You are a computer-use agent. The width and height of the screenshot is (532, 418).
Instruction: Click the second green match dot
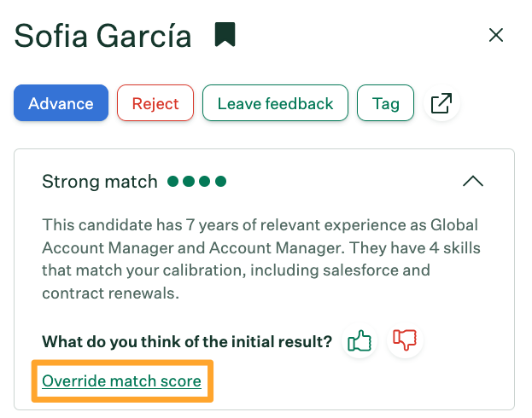point(189,182)
